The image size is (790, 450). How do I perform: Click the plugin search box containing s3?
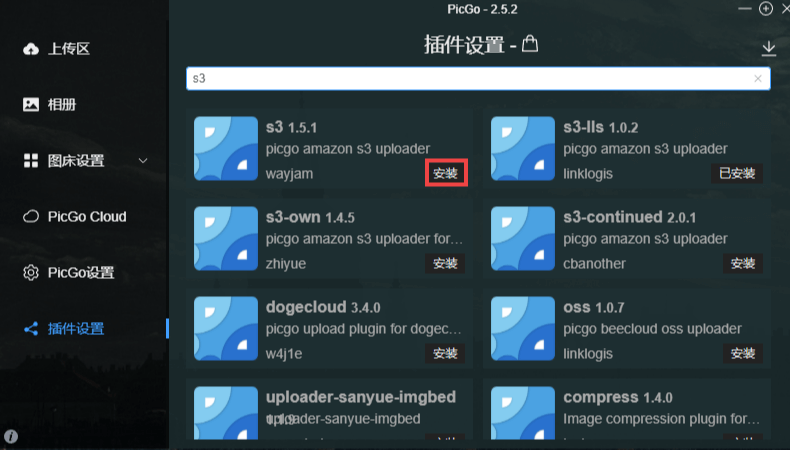click(x=478, y=79)
